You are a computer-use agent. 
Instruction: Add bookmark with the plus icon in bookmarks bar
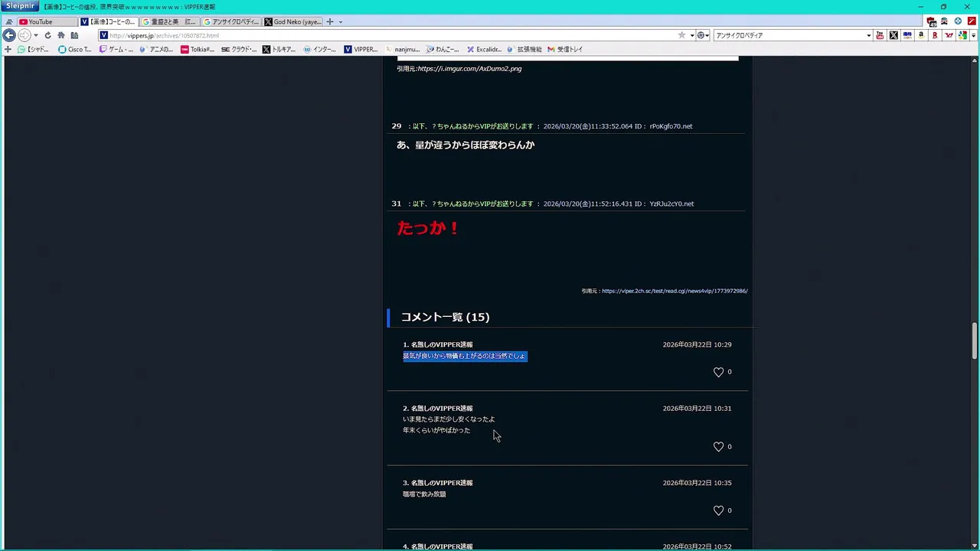pos(8,49)
